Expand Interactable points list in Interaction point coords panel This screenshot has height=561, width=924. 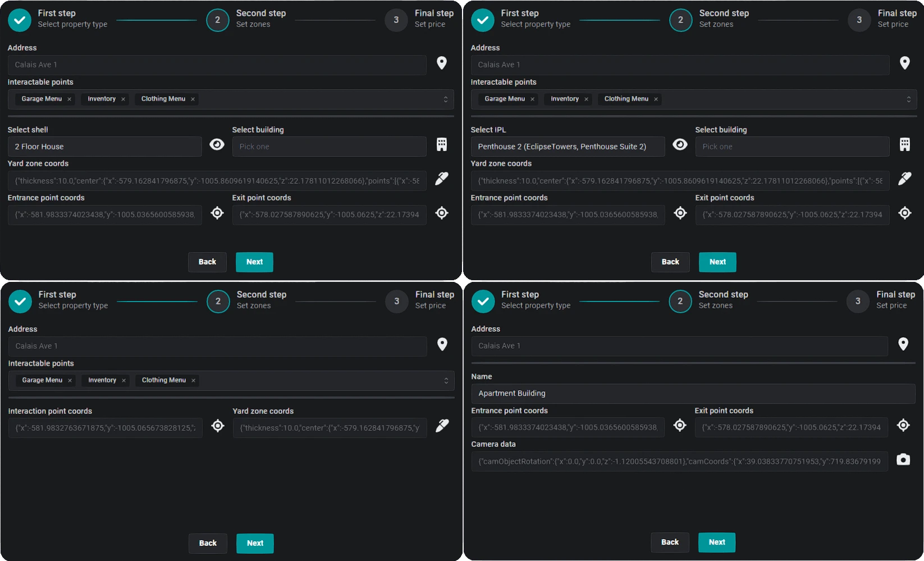click(446, 381)
